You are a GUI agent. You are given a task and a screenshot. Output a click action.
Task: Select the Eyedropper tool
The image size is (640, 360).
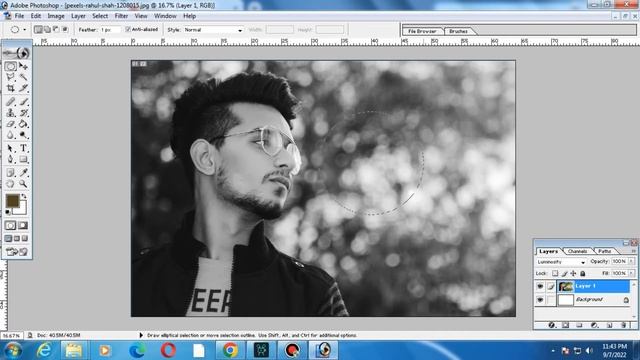23,173
